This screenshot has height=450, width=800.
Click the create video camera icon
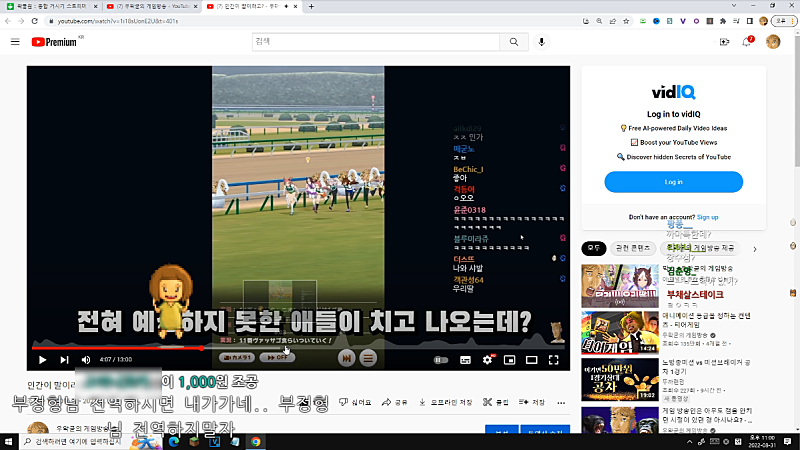(724, 42)
